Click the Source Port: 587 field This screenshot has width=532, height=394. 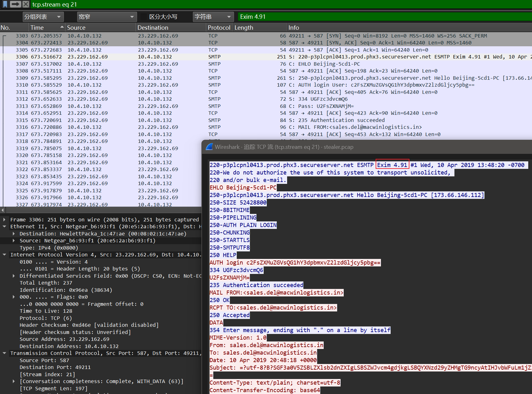(x=44, y=360)
